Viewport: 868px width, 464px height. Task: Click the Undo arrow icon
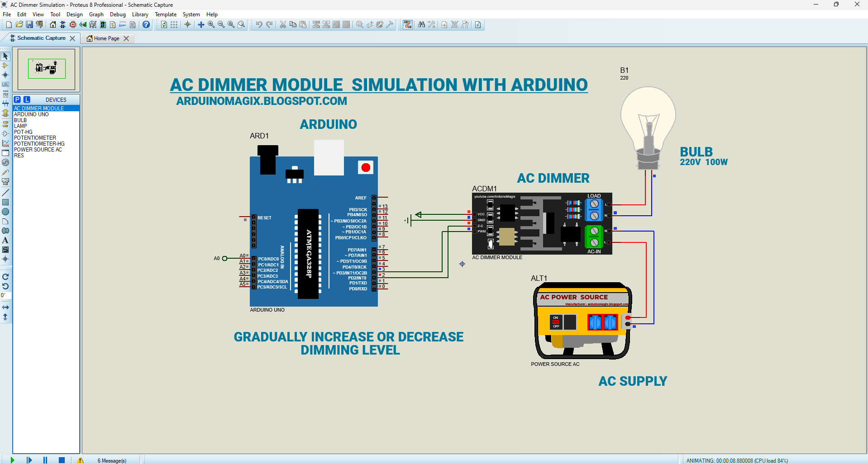tap(259, 24)
